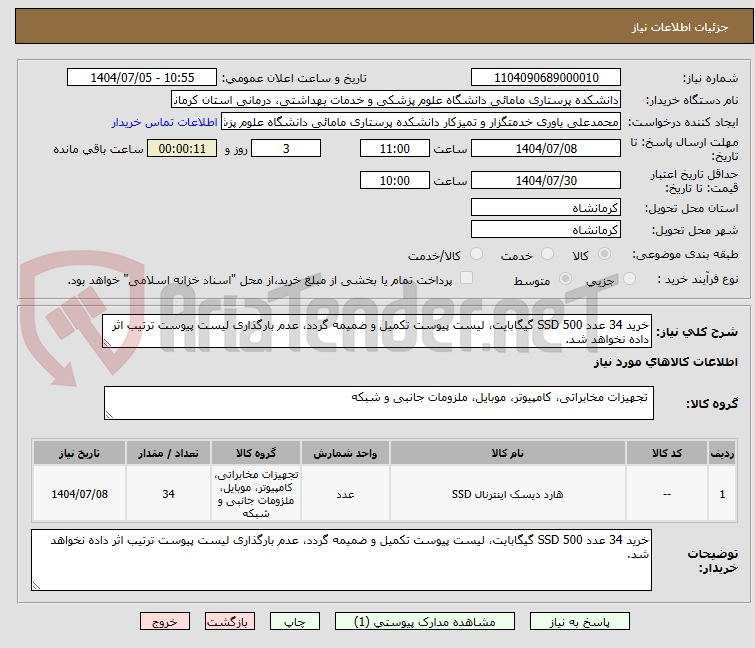Click the resize handle of the گروه کالا box

pyautogui.click(x=109, y=415)
